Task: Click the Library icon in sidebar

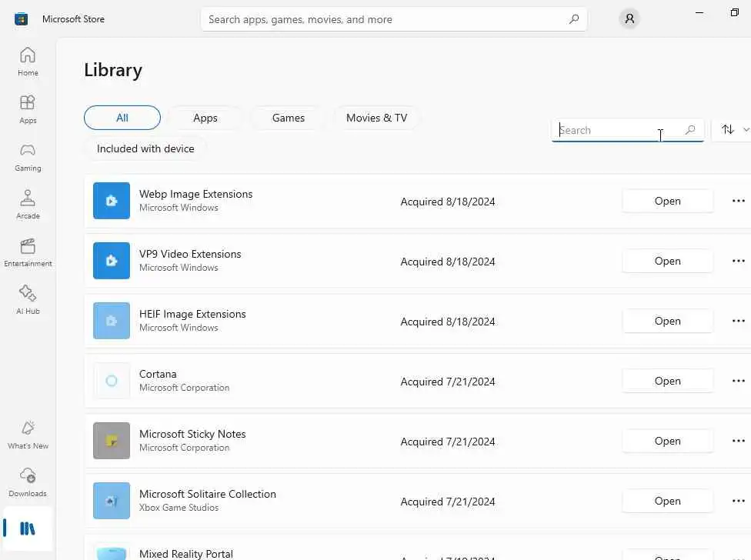Action: pyautogui.click(x=27, y=529)
